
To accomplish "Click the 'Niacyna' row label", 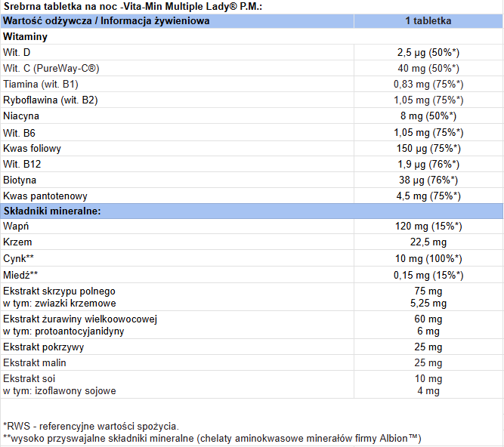I will [21, 116].
